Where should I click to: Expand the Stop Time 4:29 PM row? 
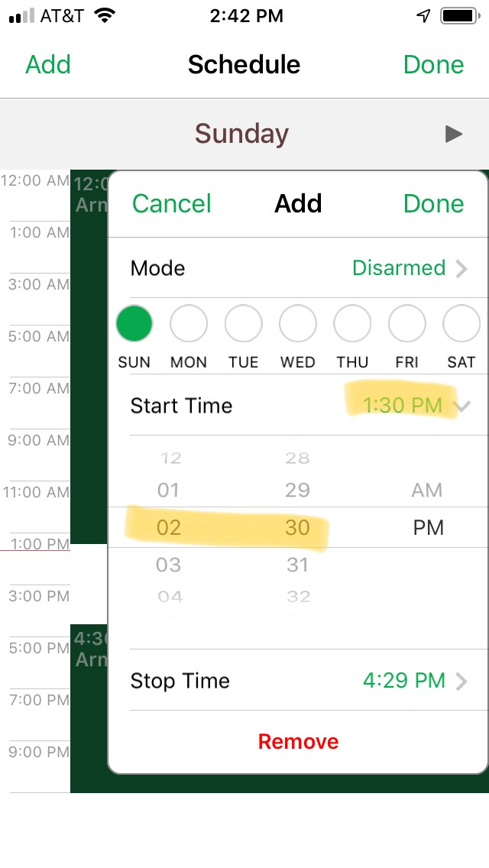299,681
